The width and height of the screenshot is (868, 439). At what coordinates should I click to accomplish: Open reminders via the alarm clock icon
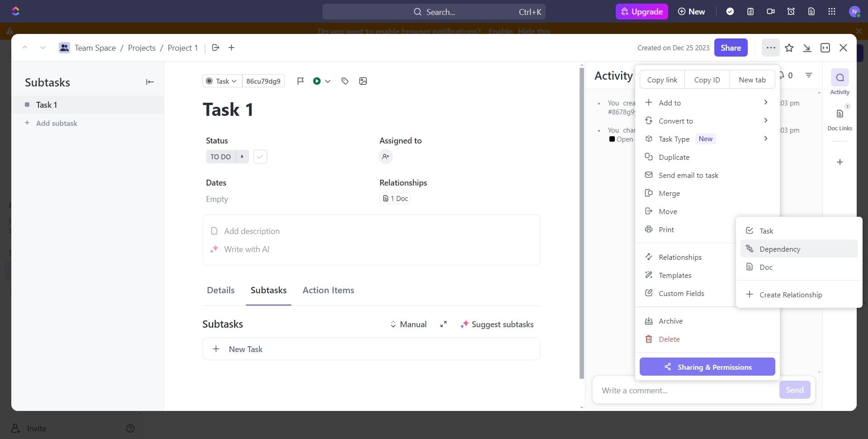click(791, 11)
